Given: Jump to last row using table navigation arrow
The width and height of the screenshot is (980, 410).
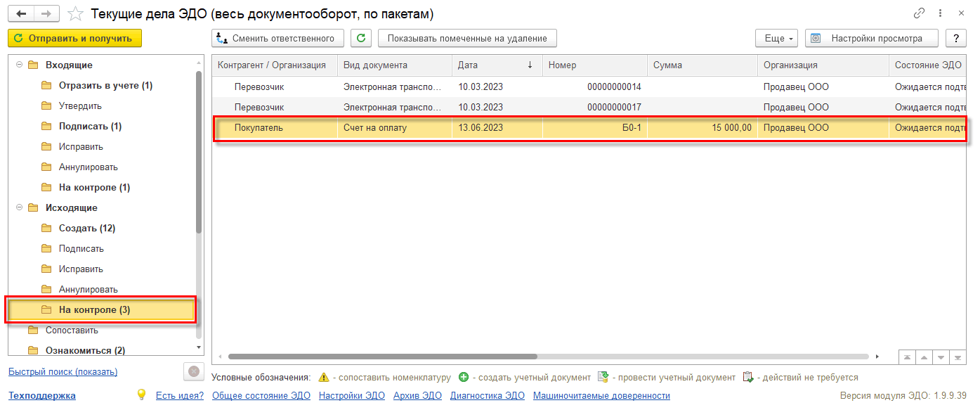Looking at the screenshot, I should pyautogui.click(x=957, y=357).
